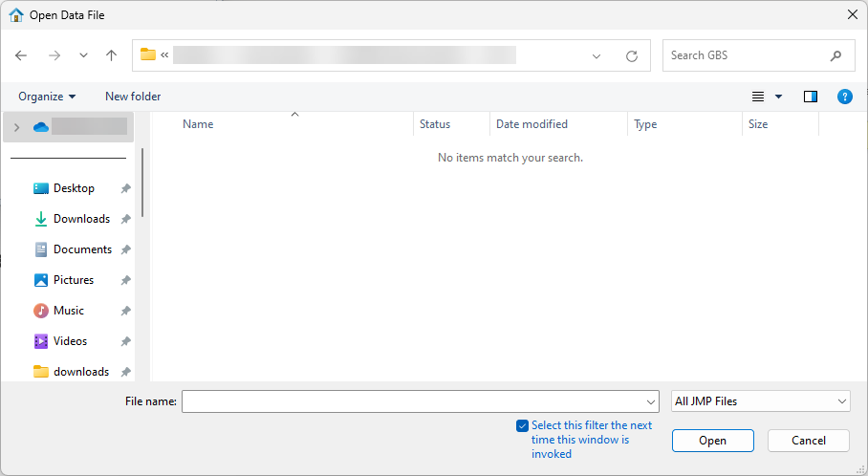Expand the OneDrive tree node chevron
The height and width of the screenshot is (476, 868).
pyautogui.click(x=16, y=126)
